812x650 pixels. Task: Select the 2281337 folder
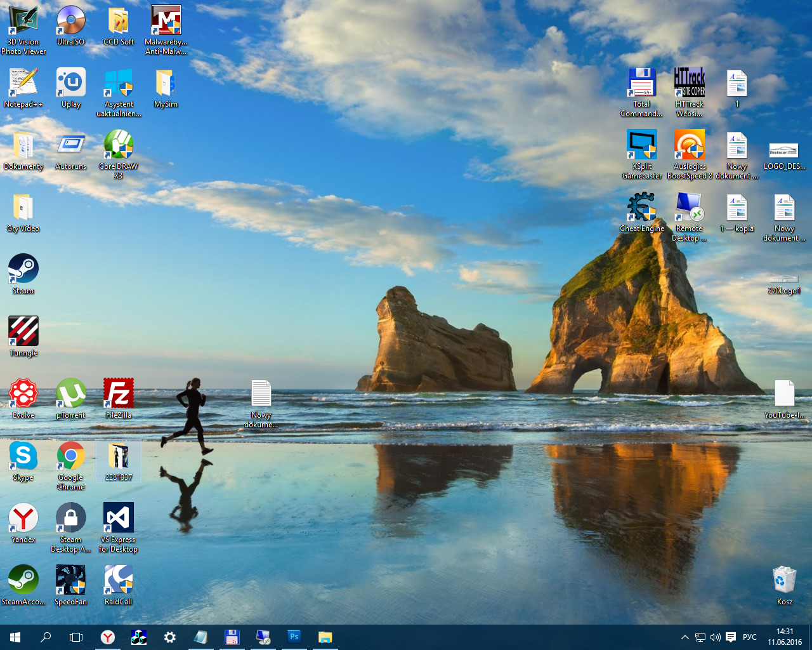point(119,461)
